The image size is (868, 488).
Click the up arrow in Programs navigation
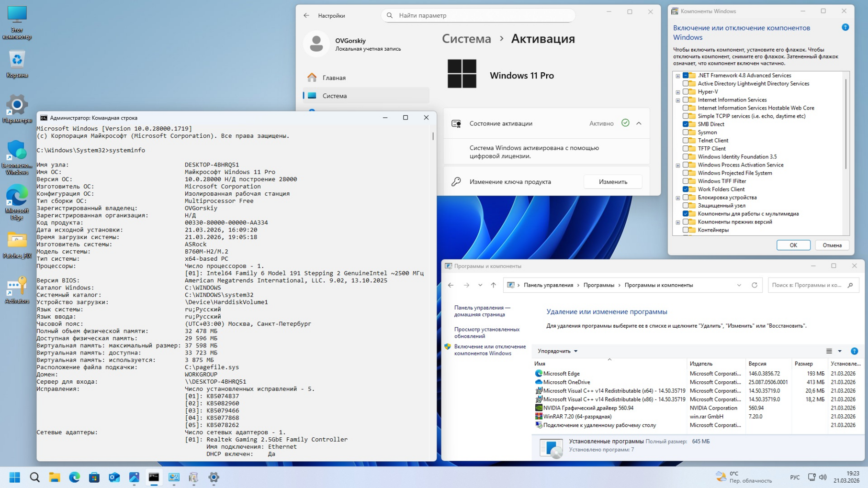pos(493,285)
